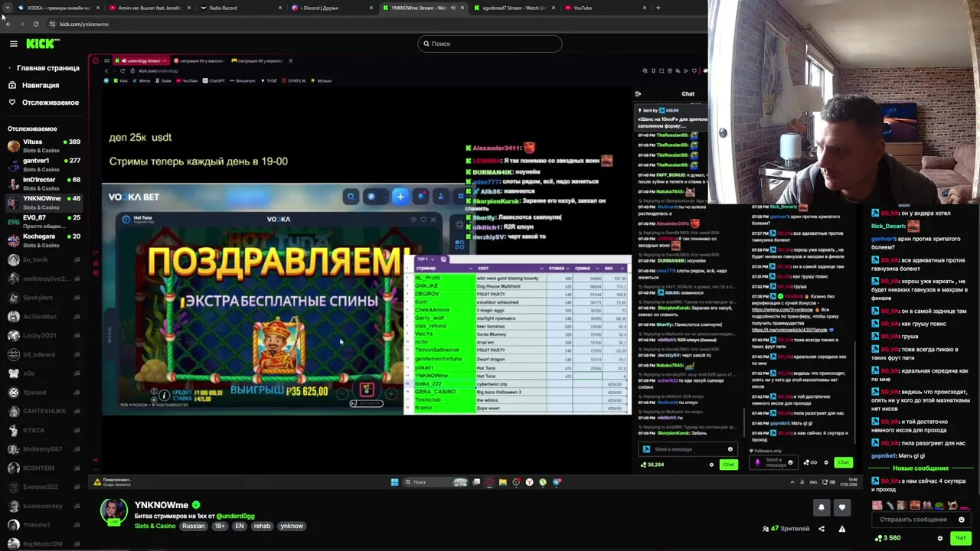The width and height of the screenshot is (980, 551).
Task: Open chat settings gear icon
Action: 940,538
